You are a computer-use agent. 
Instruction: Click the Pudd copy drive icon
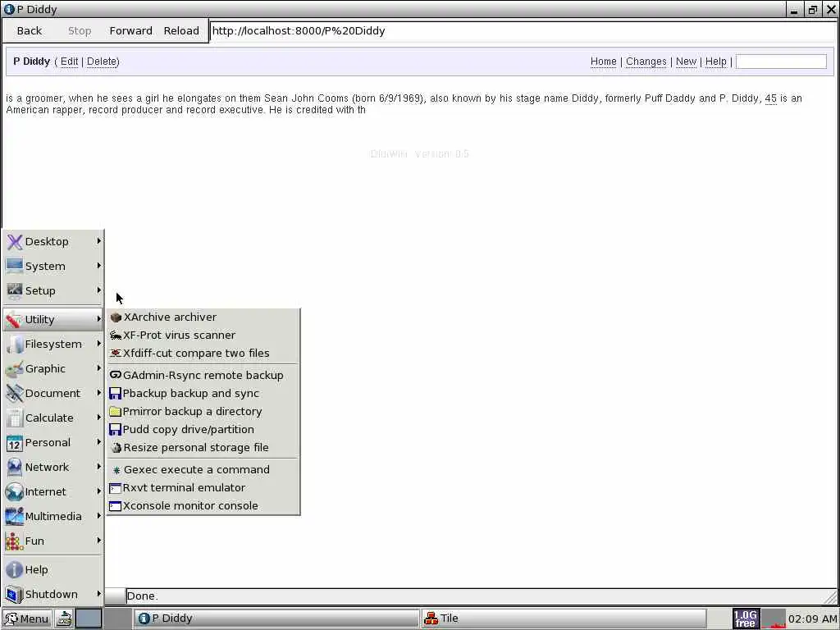pos(115,430)
